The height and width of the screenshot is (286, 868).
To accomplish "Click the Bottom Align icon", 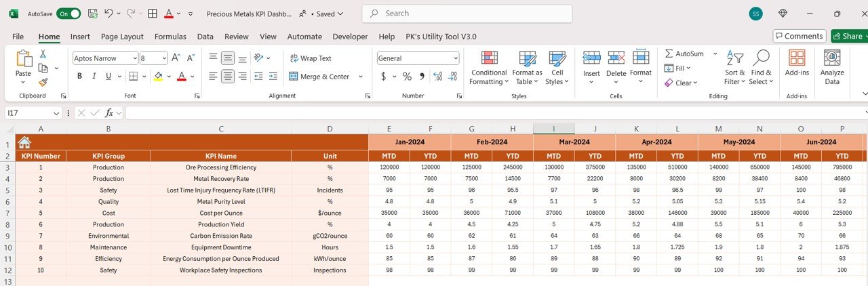I will (243, 58).
